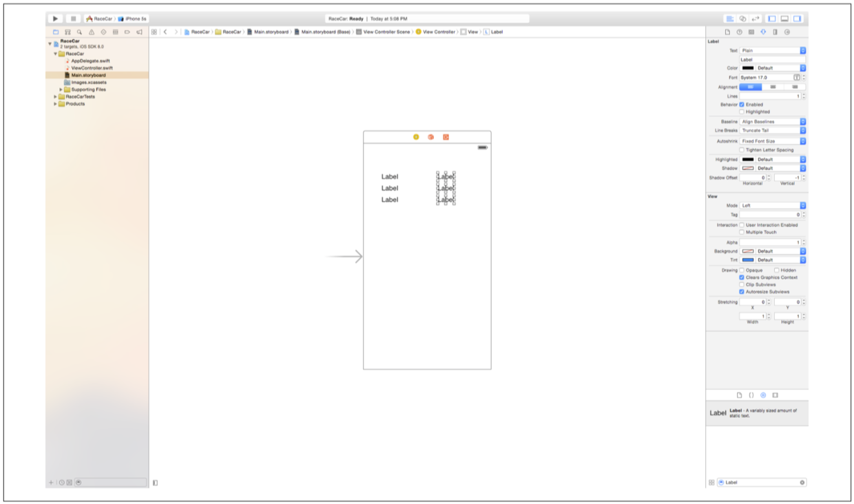This screenshot has height=504, width=854.
Task: Switch to the Assistant editor
Action: (743, 19)
